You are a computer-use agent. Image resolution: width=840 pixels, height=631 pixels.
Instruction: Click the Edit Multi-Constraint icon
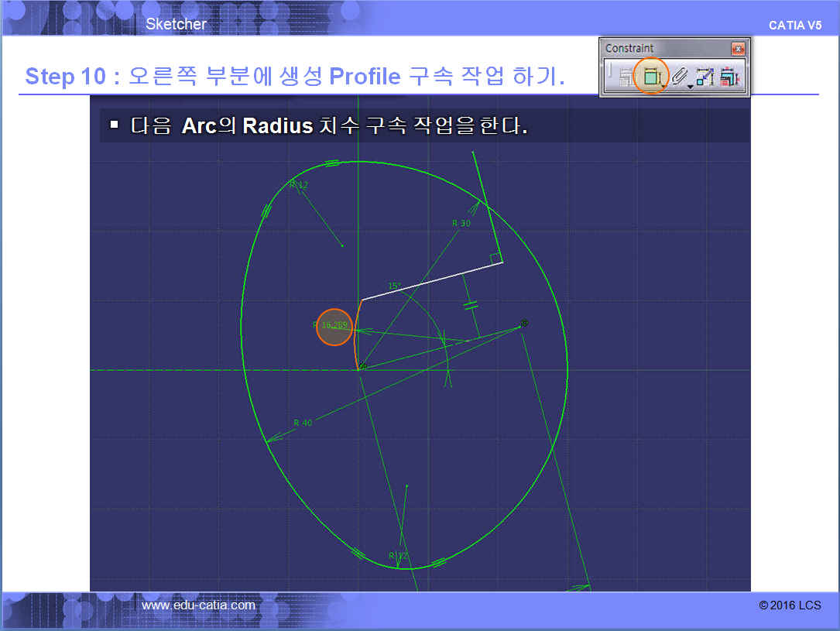pyautogui.click(x=729, y=77)
